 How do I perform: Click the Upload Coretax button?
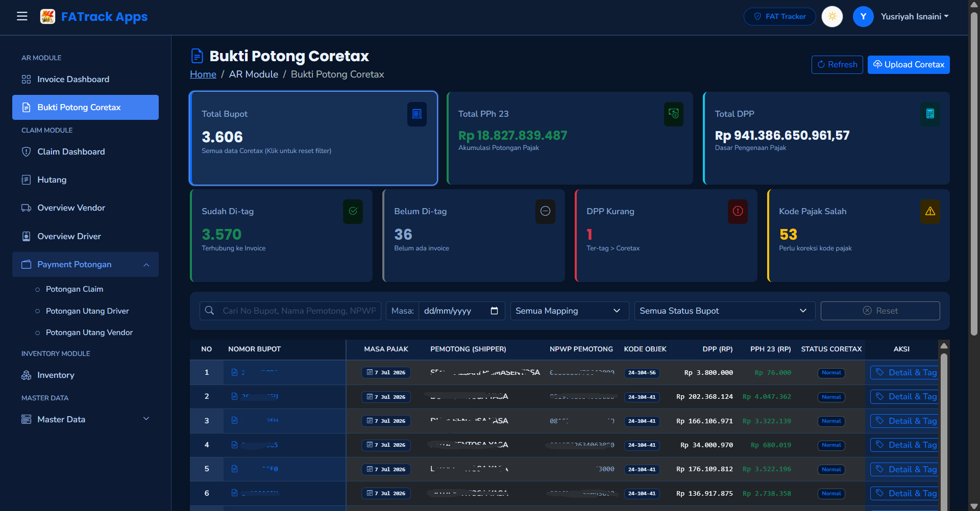click(x=909, y=65)
